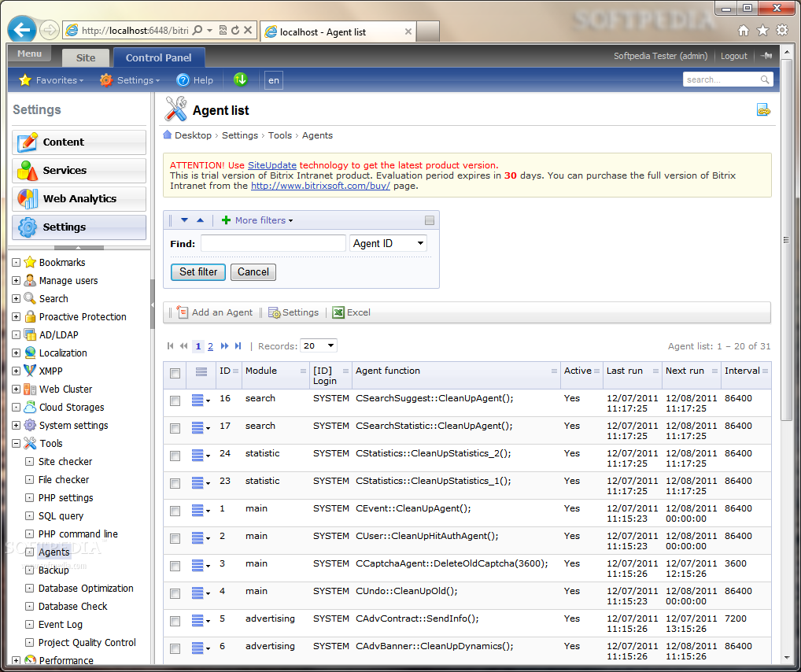Go to records page 2
Screen dimensions: 801x672
coord(210,346)
